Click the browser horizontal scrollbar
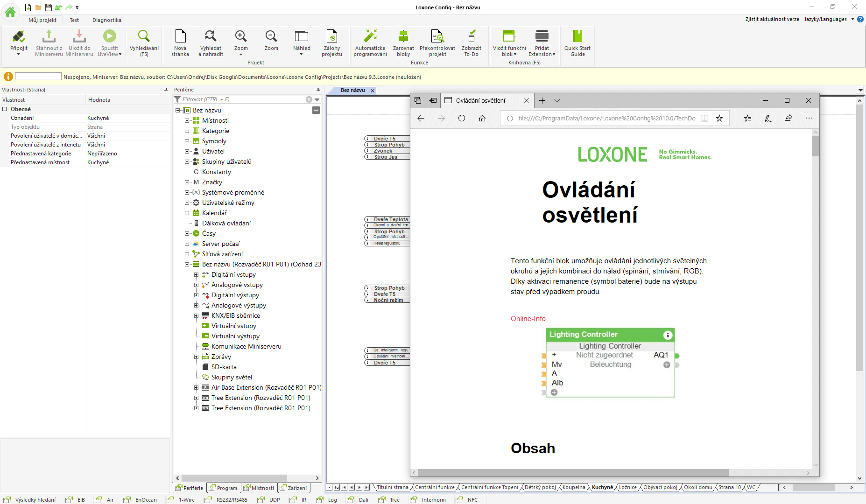This screenshot has height=504, width=866. 573,473
